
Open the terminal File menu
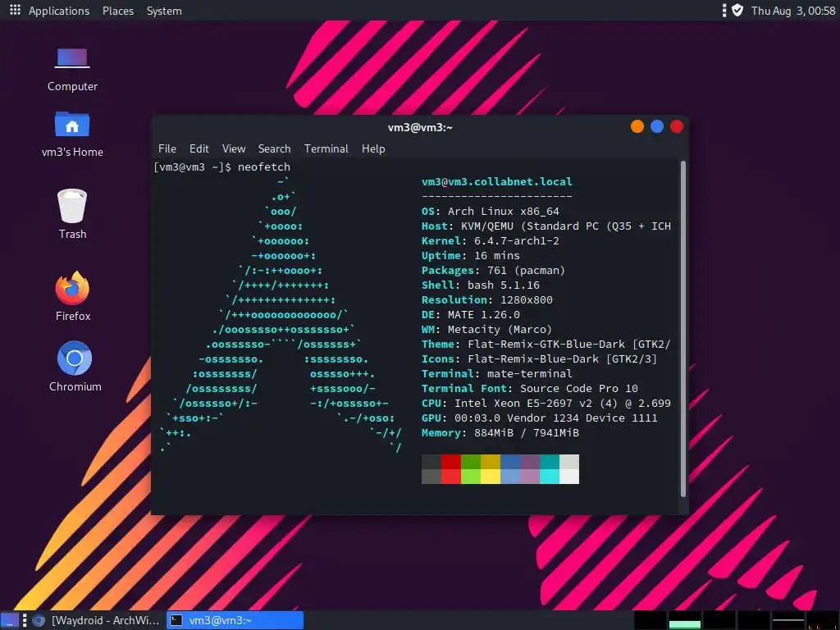tap(167, 149)
